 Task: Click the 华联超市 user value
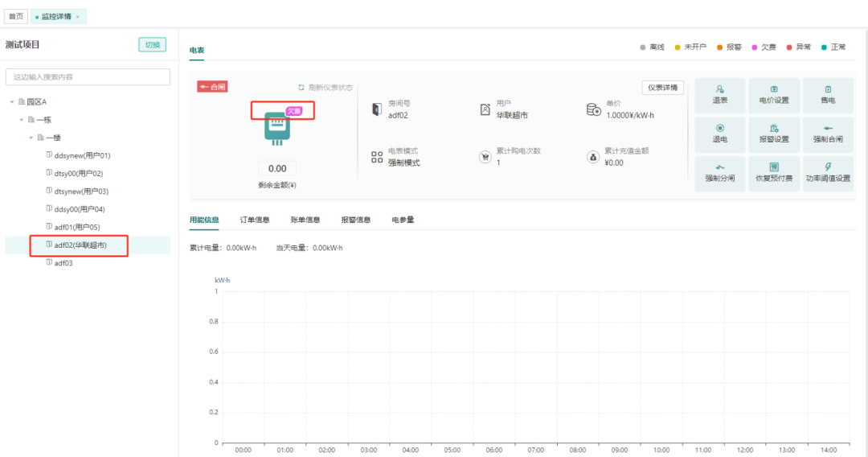(512, 115)
